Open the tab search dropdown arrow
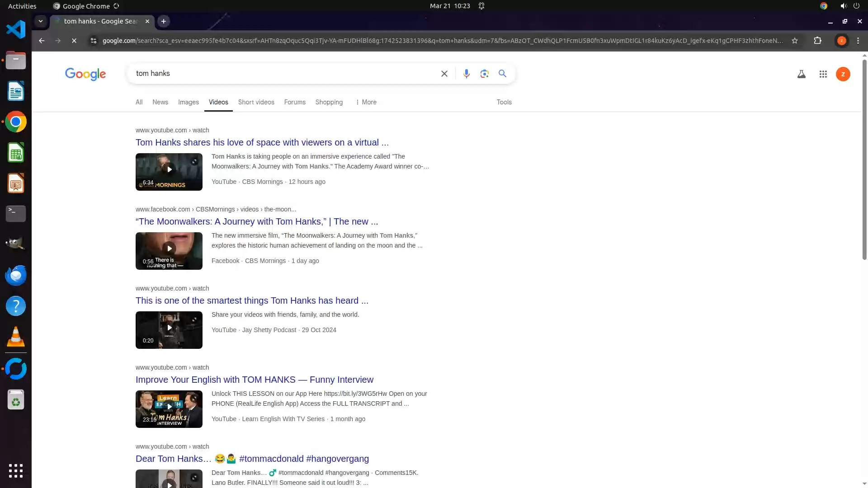Screen dimensions: 868x488 tap(41, 21)
